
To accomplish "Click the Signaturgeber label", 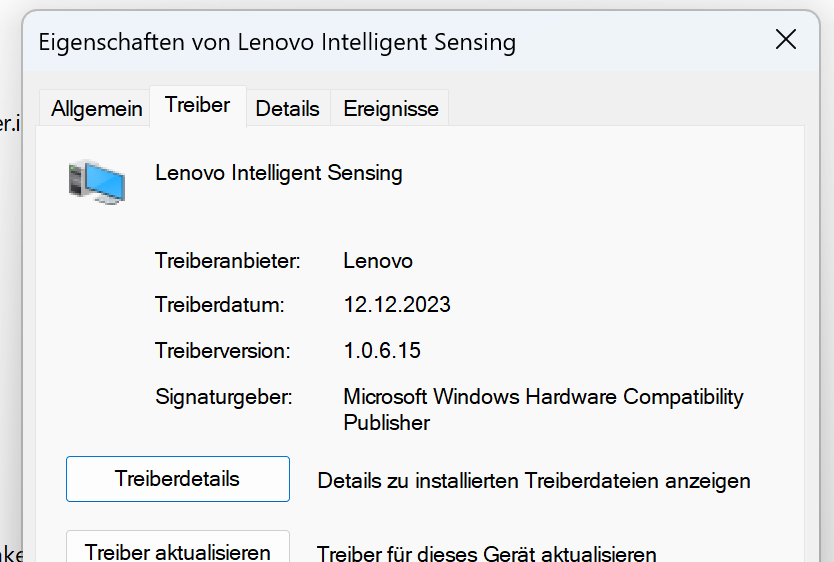I will pyautogui.click(x=224, y=397).
